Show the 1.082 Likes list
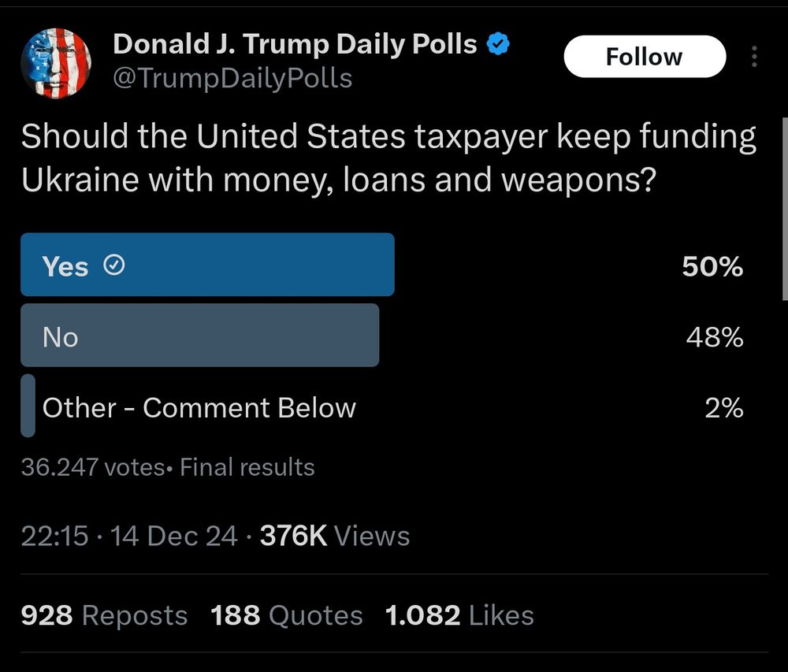 [x=459, y=615]
